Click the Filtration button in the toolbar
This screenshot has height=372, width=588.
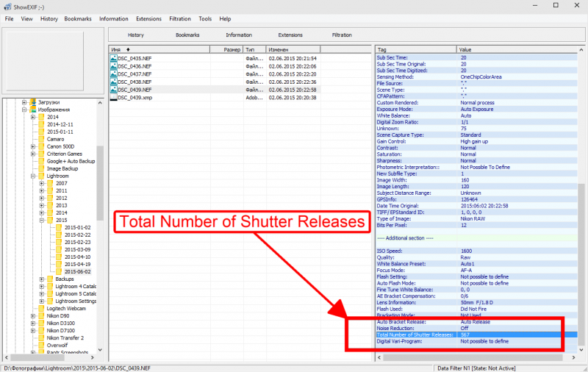coord(342,35)
